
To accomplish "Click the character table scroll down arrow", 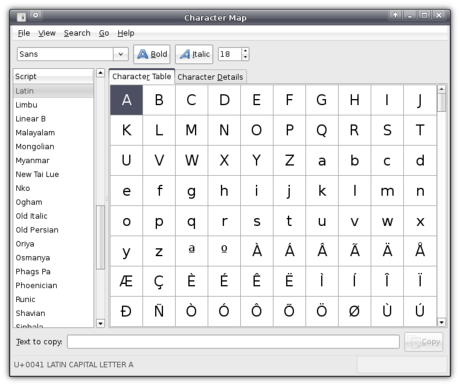I will (441, 322).
